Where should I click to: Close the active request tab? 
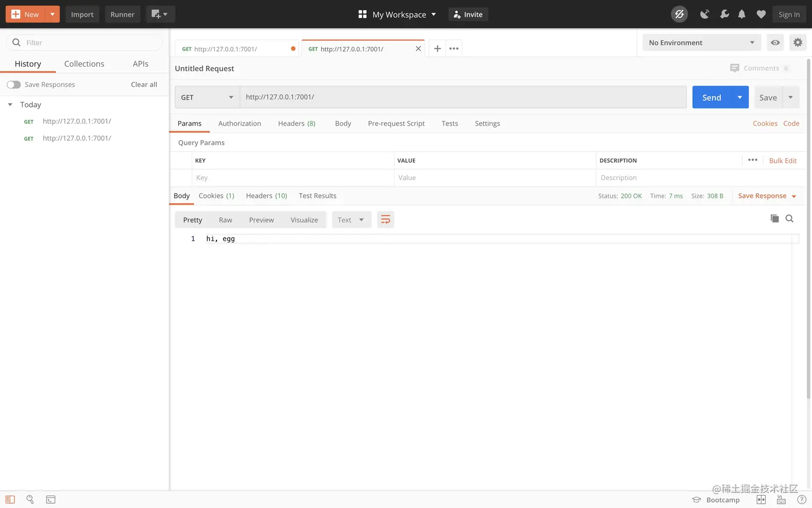[418, 48]
